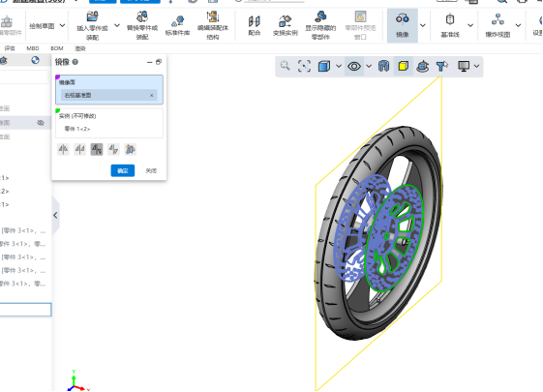543x392 pixels.
Task: Confirm mirror with the blue 确定 button
Action: click(123, 170)
